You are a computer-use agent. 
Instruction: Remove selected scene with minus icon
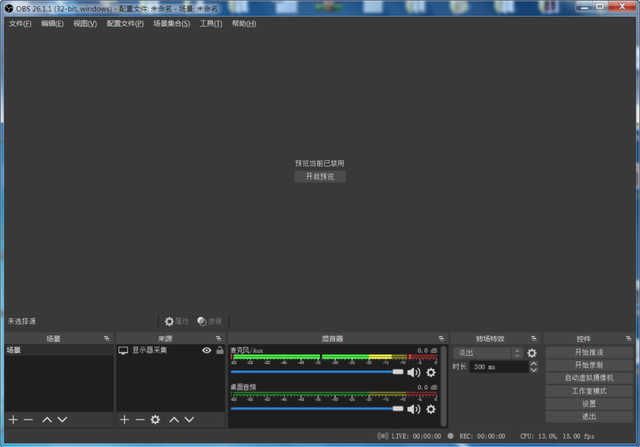pyautogui.click(x=28, y=420)
